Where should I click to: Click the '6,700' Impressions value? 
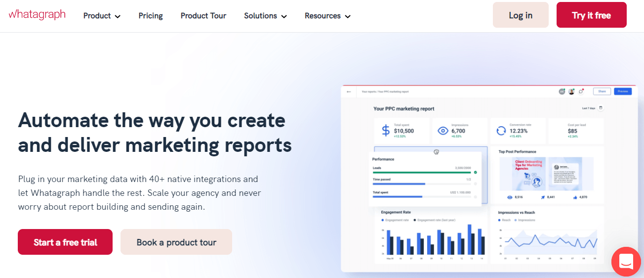[458, 131]
